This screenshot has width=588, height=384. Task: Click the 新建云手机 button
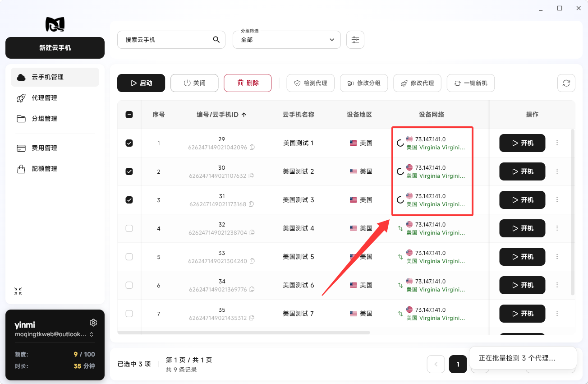click(x=55, y=48)
